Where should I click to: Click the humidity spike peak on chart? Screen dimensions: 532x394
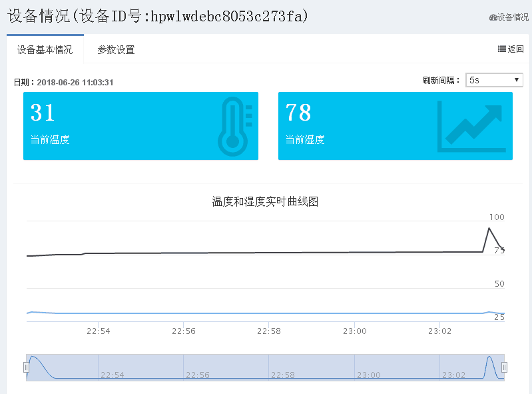point(489,228)
